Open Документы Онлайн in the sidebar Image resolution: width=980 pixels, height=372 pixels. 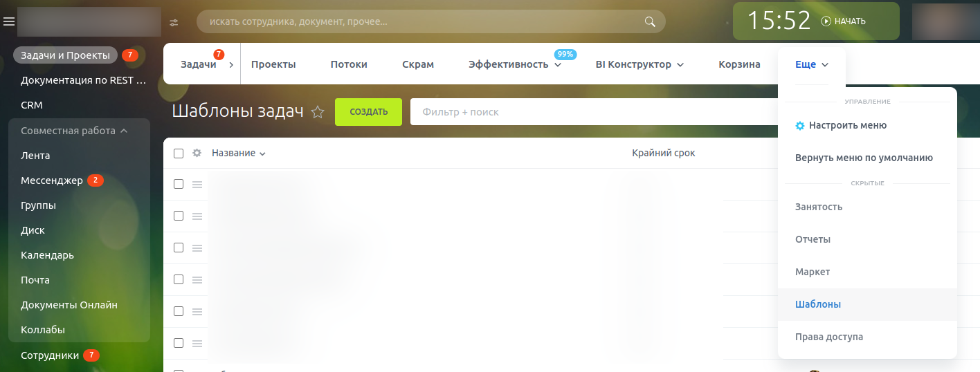point(69,305)
